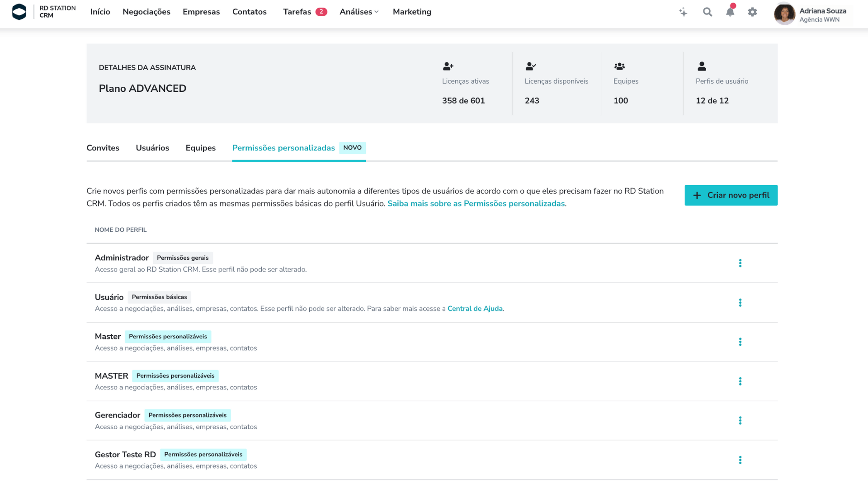868x488 pixels.
Task: Click the Permissões básicas tag
Action: pos(159,297)
